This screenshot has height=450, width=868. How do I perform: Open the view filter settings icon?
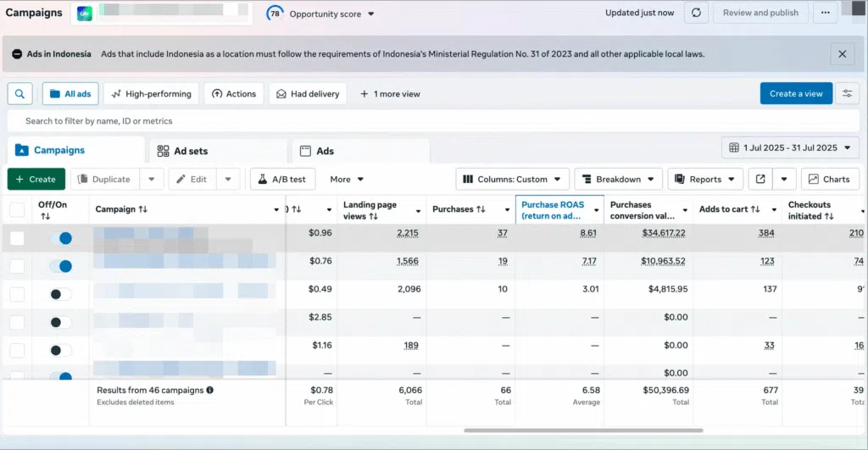click(846, 93)
